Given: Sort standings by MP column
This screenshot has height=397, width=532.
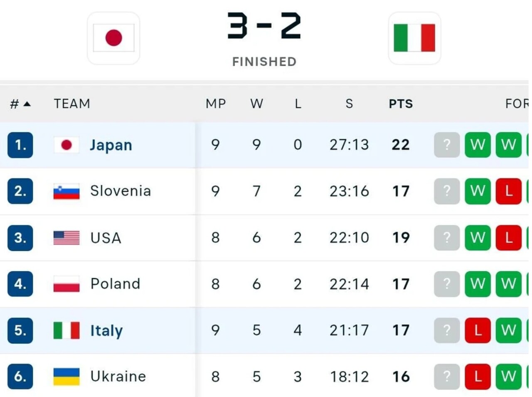Looking at the screenshot, I should pyautogui.click(x=216, y=104).
